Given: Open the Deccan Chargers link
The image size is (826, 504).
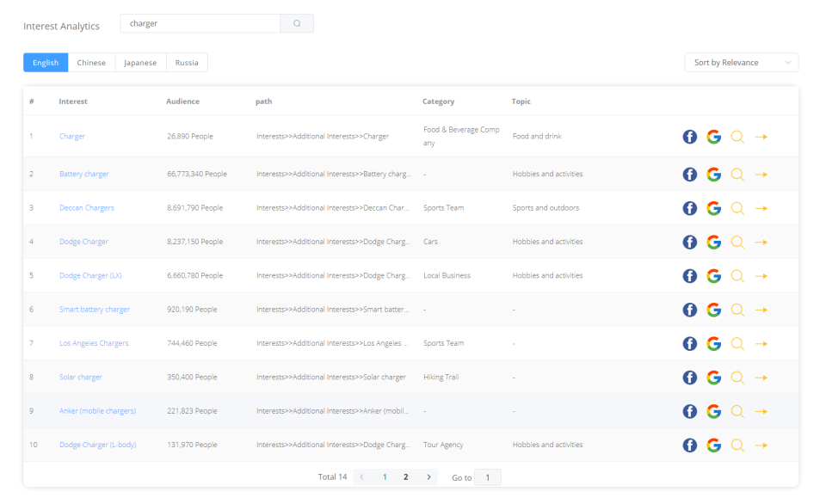Looking at the screenshot, I should click(x=87, y=208).
